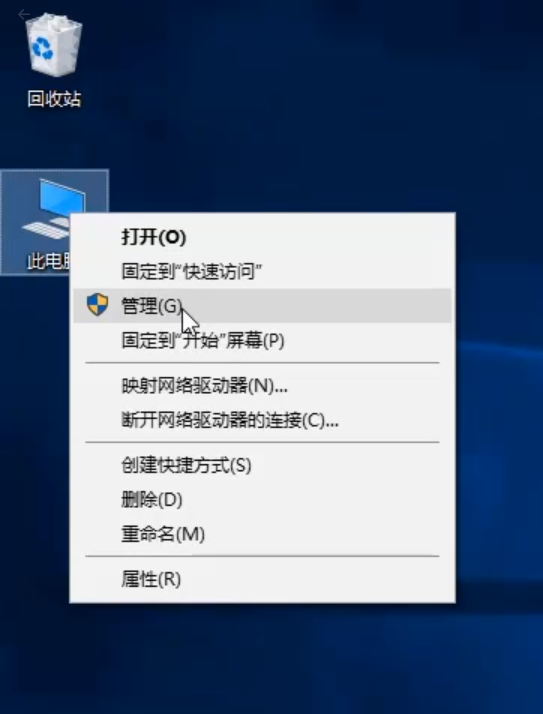Choose 删除(D) in the context menu
The width and height of the screenshot is (543, 714).
pos(262,500)
